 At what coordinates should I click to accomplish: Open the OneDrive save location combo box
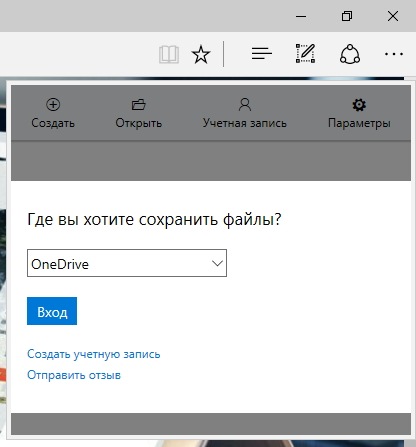pyautogui.click(x=127, y=263)
